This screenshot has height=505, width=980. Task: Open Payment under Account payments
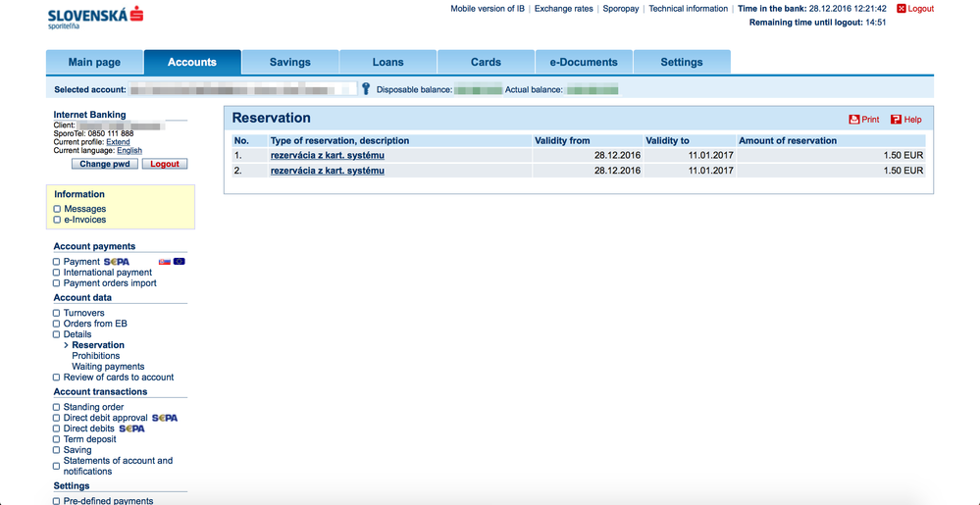coord(81,262)
